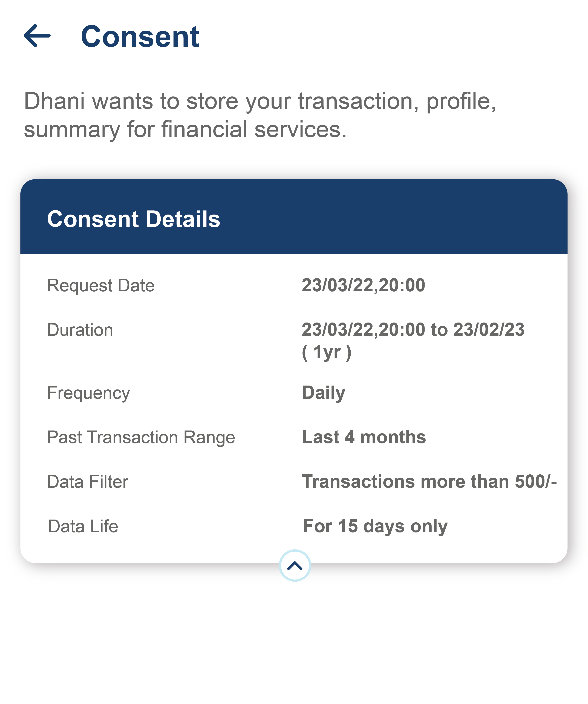
Task: Collapse the consent details with chevron
Action: click(x=295, y=566)
